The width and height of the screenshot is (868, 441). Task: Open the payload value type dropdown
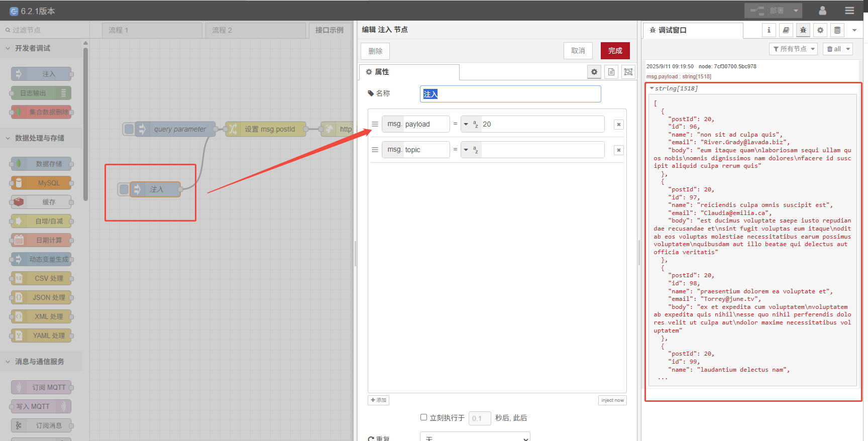click(x=471, y=124)
